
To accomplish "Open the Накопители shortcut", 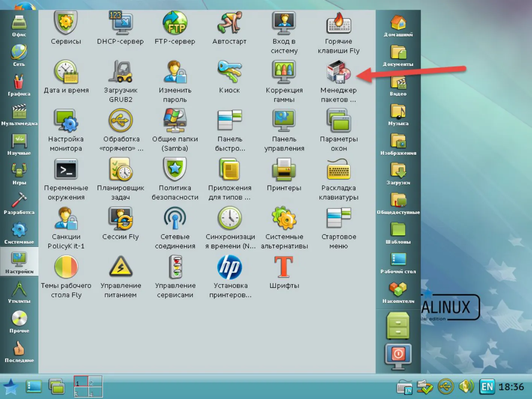I will click(x=398, y=293).
